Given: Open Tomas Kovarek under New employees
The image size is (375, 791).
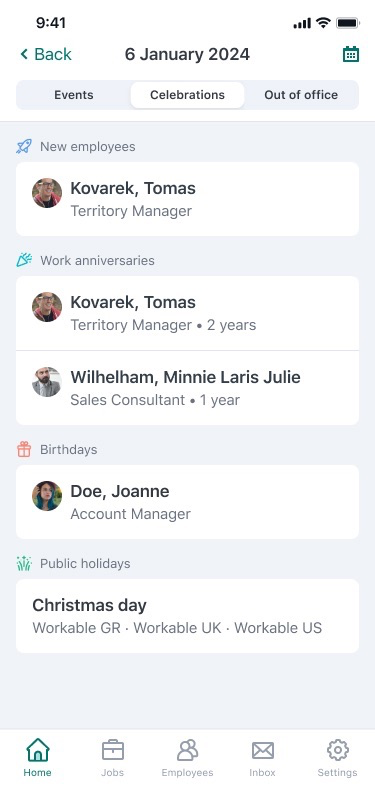Looking at the screenshot, I should [187, 199].
